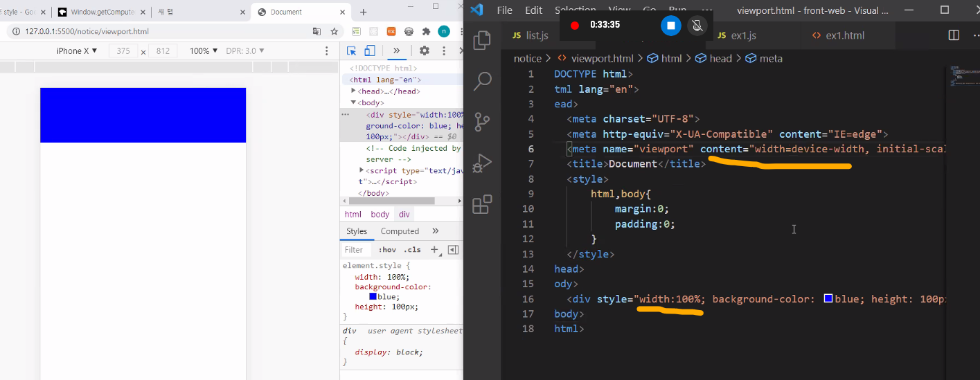The width and height of the screenshot is (980, 380).
Task: Open the 100% zoom dropdown in device toolbar
Action: (x=204, y=51)
